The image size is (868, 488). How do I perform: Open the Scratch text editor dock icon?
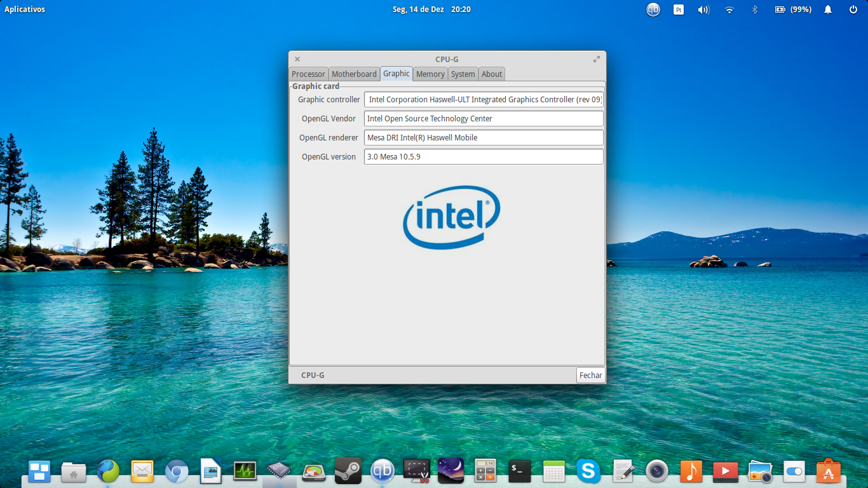coord(623,471)
